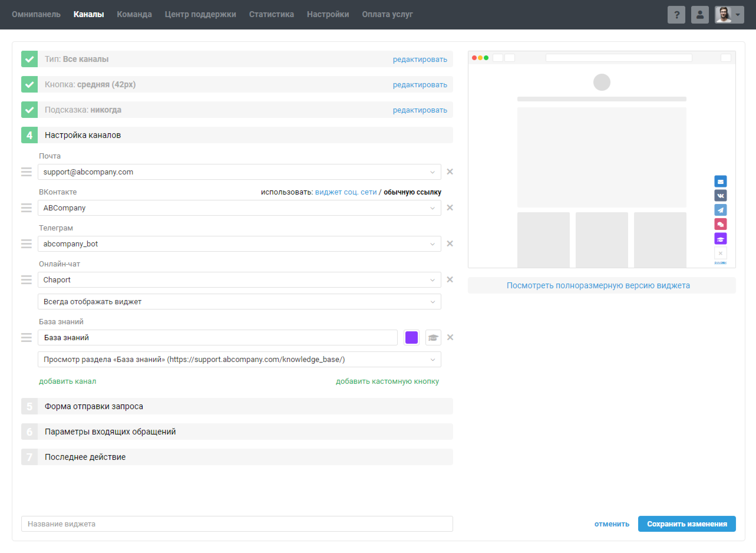Open the user profile icon

click(x=699, y=15)
